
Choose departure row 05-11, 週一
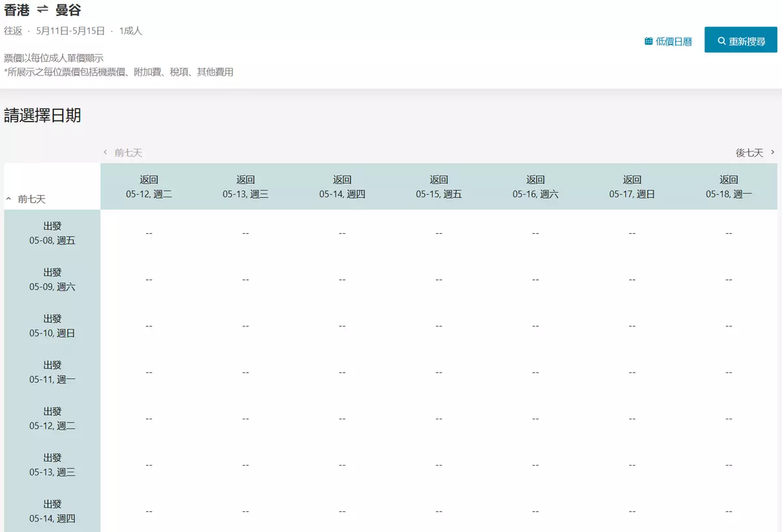[x=52, y=372]
